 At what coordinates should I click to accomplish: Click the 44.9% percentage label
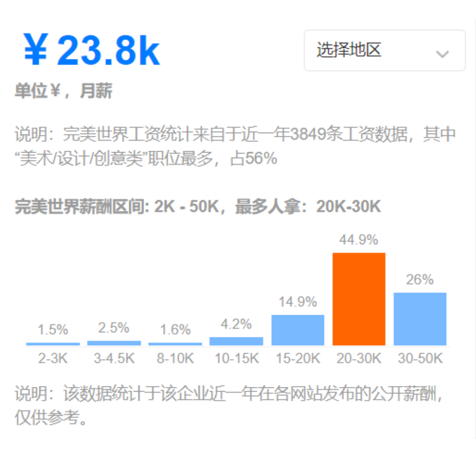359,240
